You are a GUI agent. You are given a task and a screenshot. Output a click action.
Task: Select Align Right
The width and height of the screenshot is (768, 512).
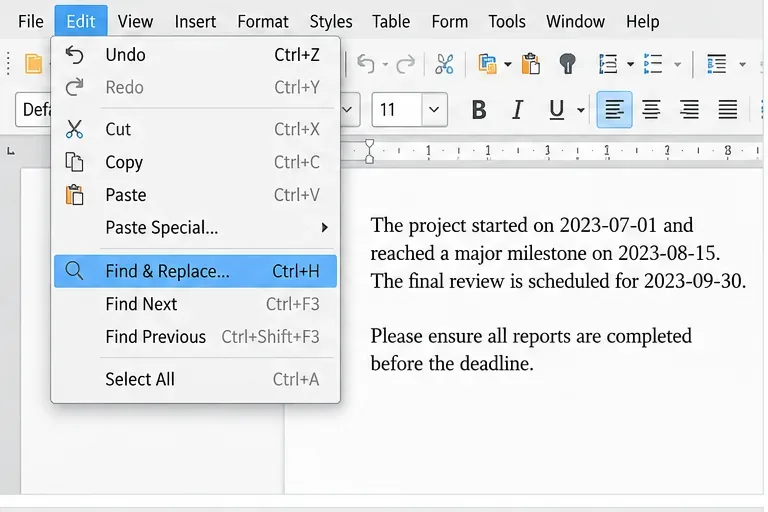click(x=689, y=109)
